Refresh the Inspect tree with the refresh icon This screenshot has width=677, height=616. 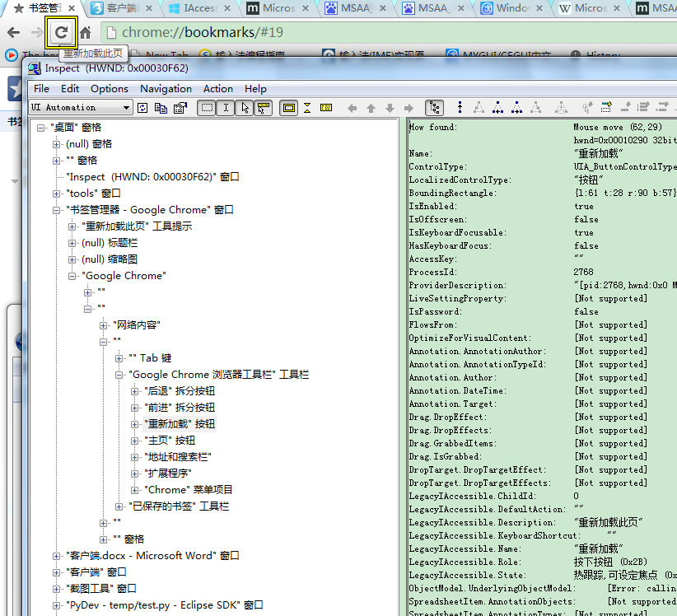[x=142, y=108]
